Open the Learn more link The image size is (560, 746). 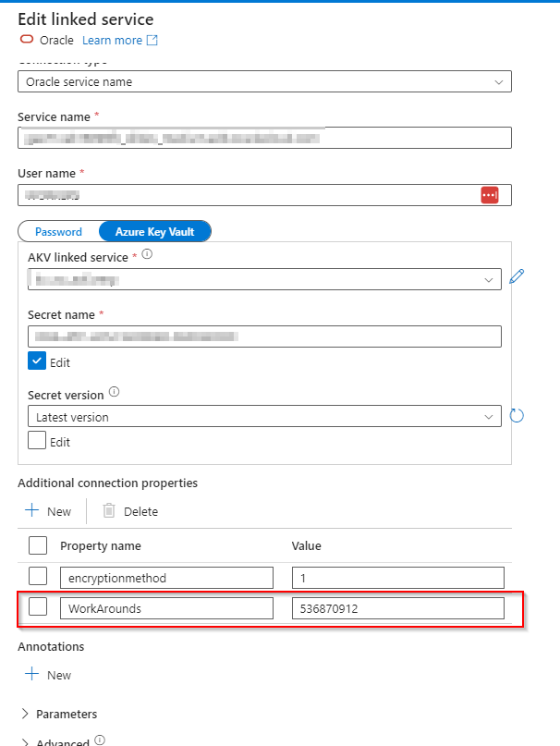[x=113, y=41]
